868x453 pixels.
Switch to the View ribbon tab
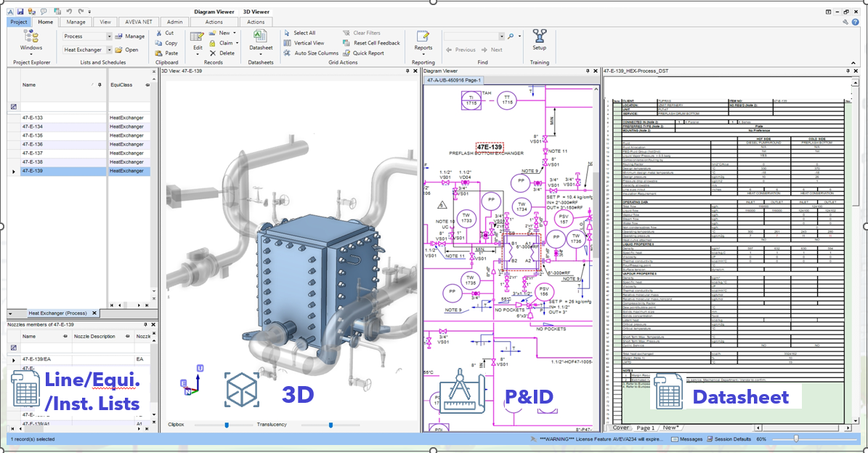(105, 23)
